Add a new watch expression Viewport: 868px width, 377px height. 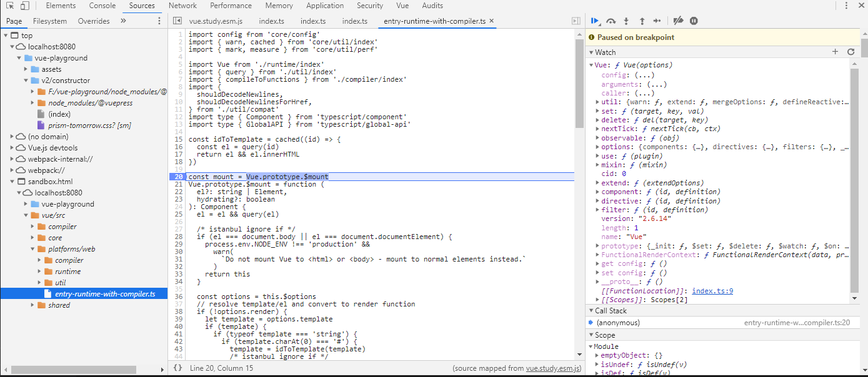pos(835,52)
